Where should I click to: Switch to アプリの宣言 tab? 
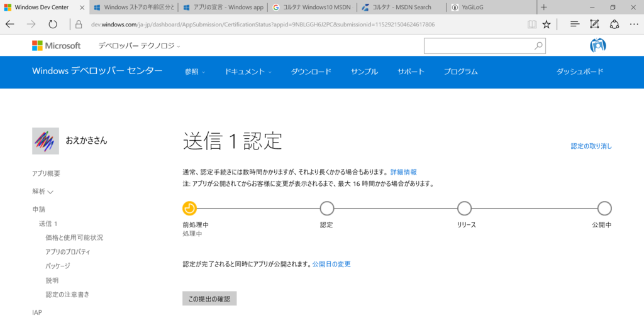[x=223, y=8]
